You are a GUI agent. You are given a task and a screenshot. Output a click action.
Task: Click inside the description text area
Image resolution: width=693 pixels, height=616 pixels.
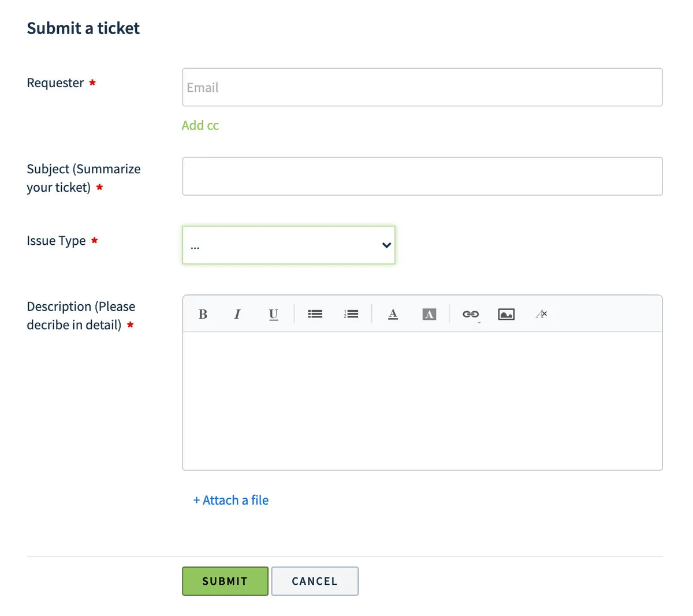[x=422, y=401]
